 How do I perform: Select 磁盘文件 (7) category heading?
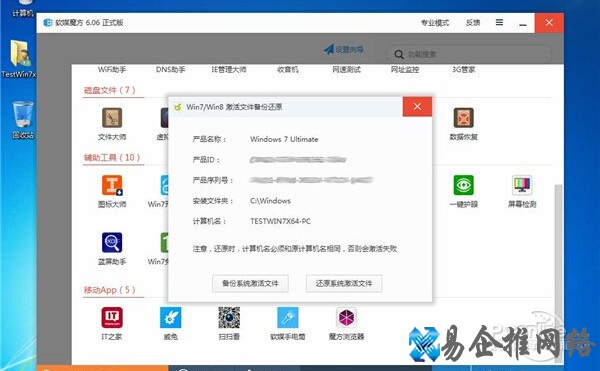point(109,90)
